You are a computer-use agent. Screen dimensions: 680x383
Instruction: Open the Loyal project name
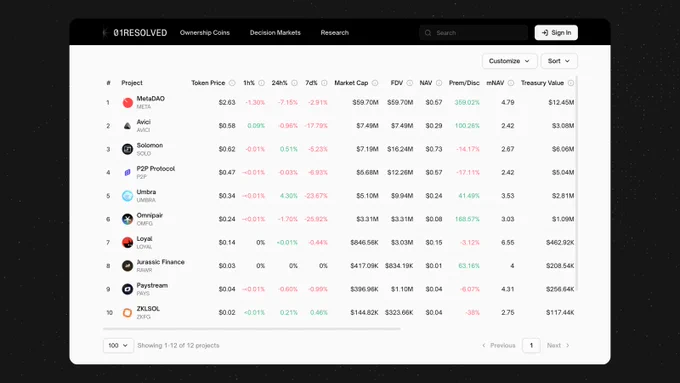coord(144,239)
